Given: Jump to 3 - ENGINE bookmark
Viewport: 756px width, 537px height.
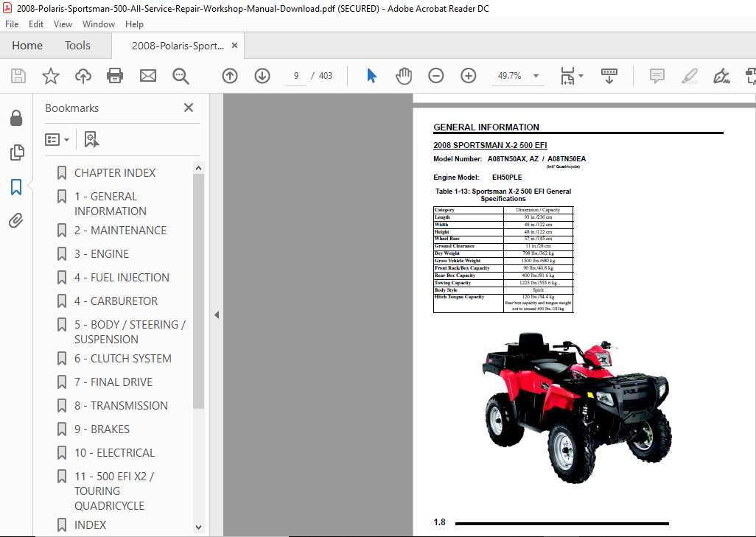Looking at the screenshot, I should 101,254.
